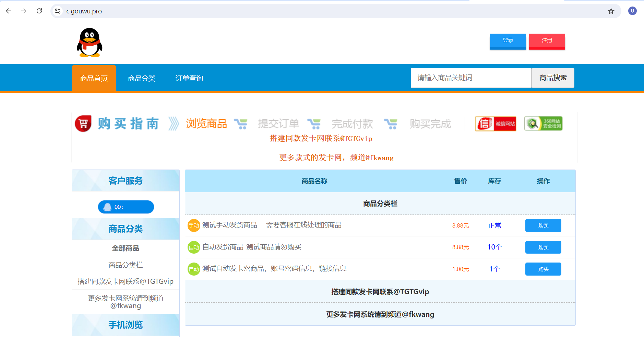Click 自动 tag of 测试自动发卡密商品 row
Image resolution: width=644 pixels, height=337 pixels.
click(194, 269)
